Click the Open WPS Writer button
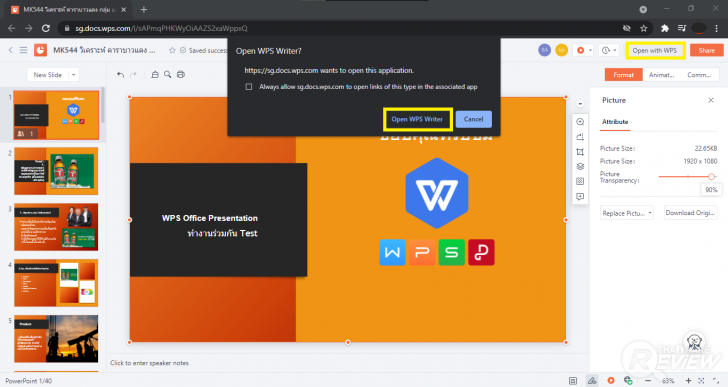728x387 pixels. (417, 119)
